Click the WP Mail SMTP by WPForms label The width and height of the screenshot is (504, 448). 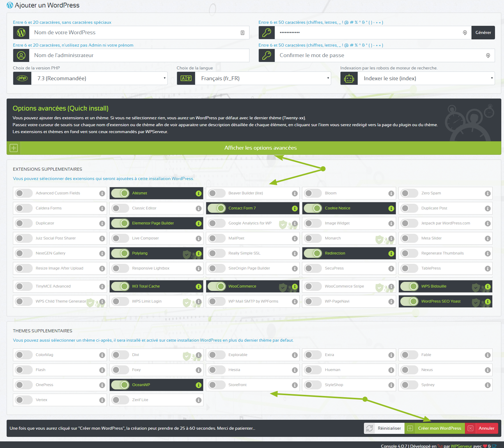click(253, 301)
